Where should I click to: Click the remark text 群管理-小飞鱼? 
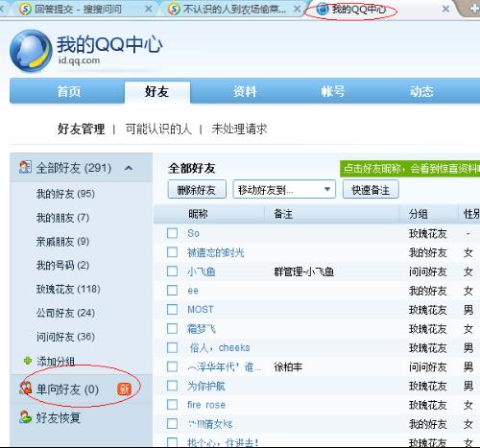click(x=304, y=271)
